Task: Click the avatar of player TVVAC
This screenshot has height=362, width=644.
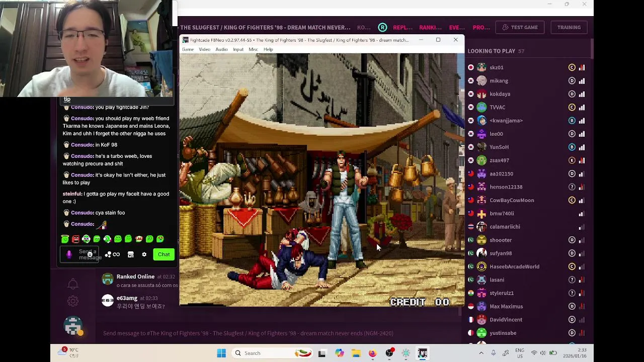Action: 481,107
